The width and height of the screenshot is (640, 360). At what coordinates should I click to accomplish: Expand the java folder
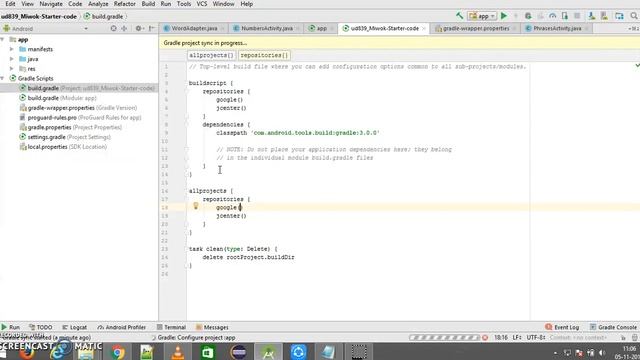(12, 59)
